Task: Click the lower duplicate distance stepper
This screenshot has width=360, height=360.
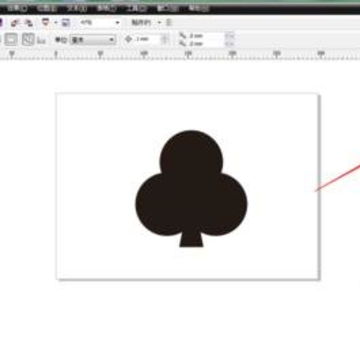Action: 230,43
